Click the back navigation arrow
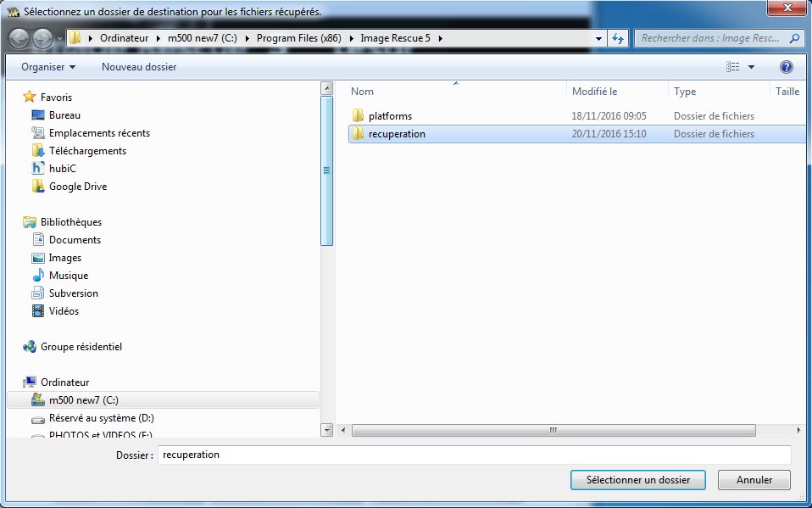The width and height of the screenshot is (812, 508). pos(20,38)
